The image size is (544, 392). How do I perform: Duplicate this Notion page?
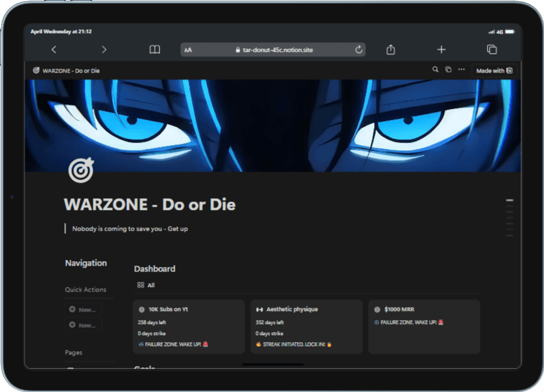[448, 70]
